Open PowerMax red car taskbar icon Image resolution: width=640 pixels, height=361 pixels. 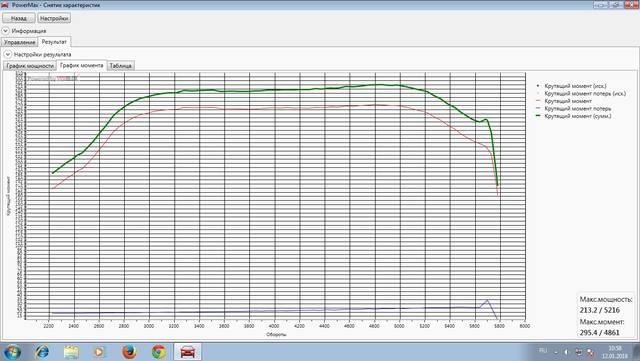pyautogui.click(x=187, y=352)
